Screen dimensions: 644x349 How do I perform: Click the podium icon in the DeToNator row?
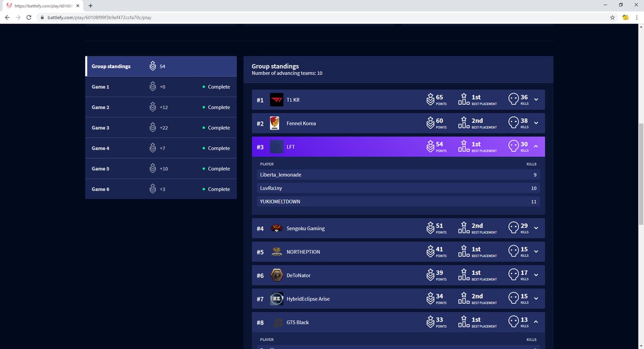[x=464, y=275]
